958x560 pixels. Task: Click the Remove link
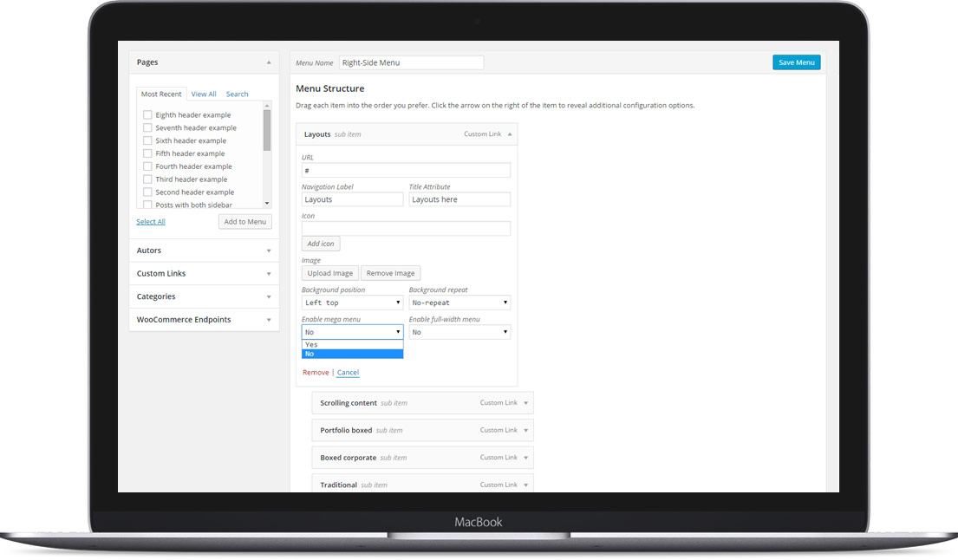coord(316,373)
